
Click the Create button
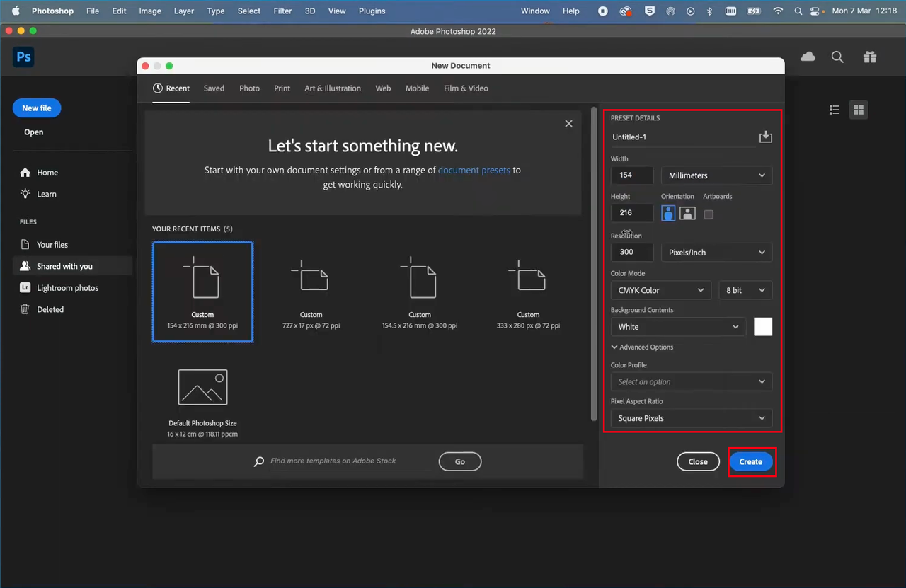tap(750, 461)
